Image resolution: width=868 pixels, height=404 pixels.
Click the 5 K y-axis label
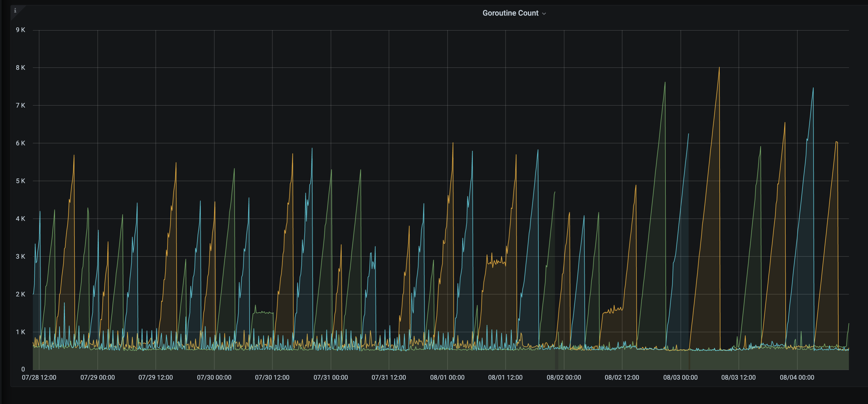[20, 181]
